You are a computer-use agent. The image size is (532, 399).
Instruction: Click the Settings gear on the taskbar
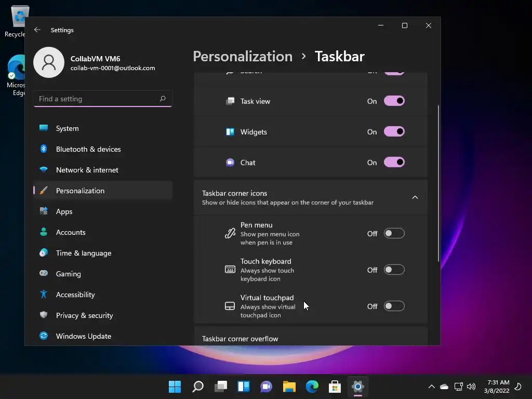click(357, 387)
